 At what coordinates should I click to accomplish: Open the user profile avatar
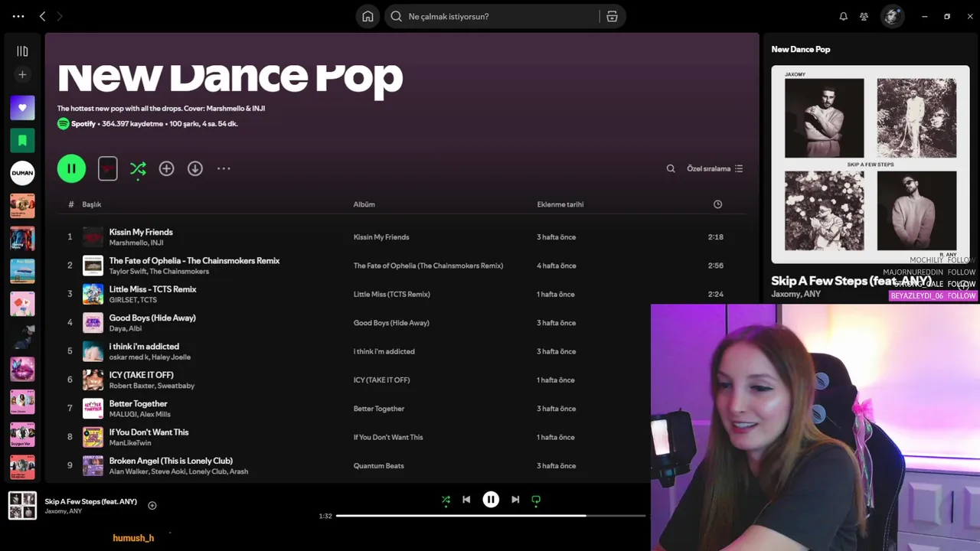click(x=892, y=16)
